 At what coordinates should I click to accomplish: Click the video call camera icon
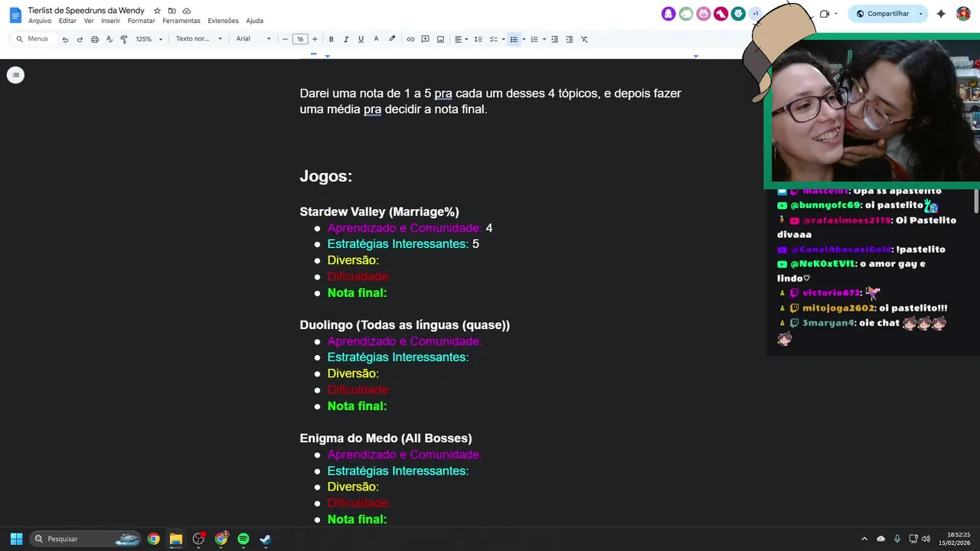[825, 14]
